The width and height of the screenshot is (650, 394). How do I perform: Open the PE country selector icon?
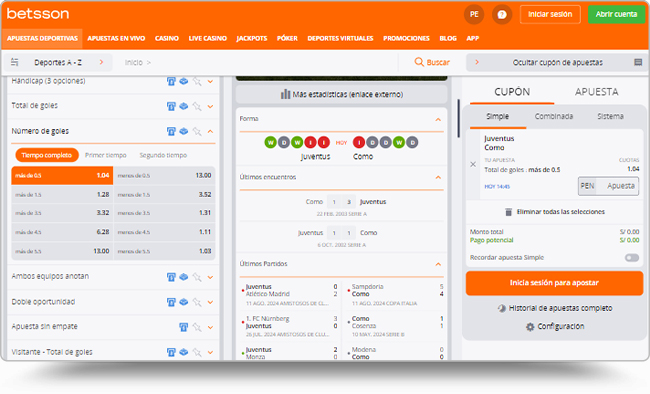coord(474,15)
